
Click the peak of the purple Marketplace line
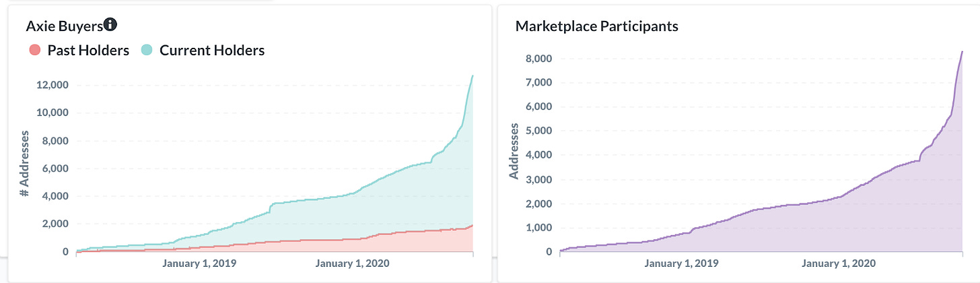962,51
